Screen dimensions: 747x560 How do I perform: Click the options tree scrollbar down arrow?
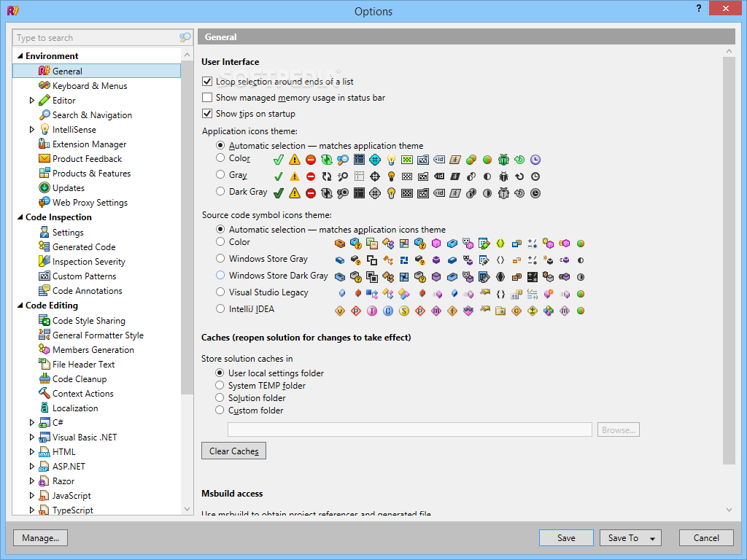click(187, 509)
